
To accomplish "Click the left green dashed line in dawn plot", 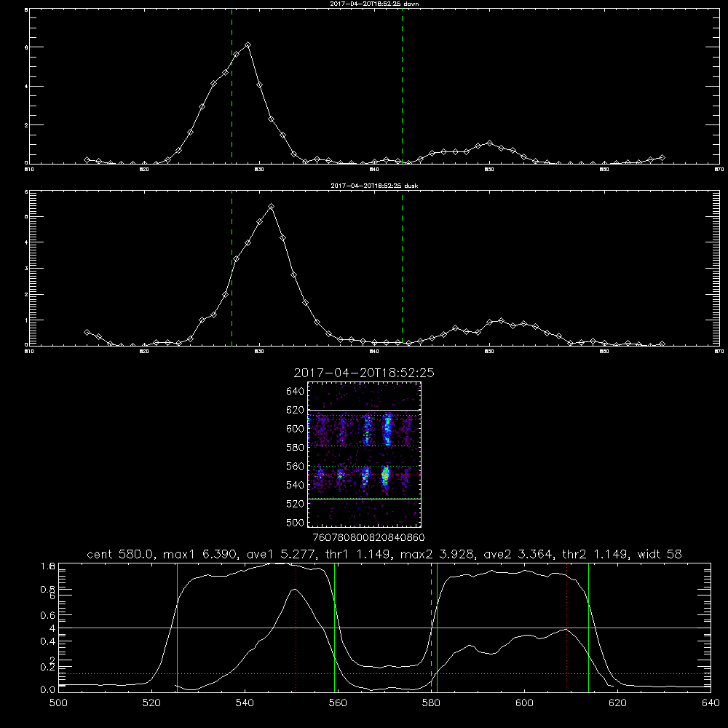I will coord(232,87).
